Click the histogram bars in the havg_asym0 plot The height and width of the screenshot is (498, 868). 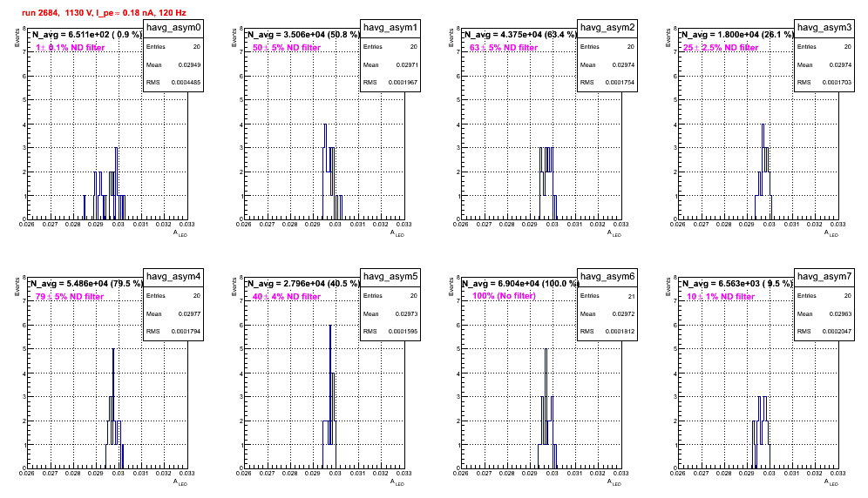(105, 184)
